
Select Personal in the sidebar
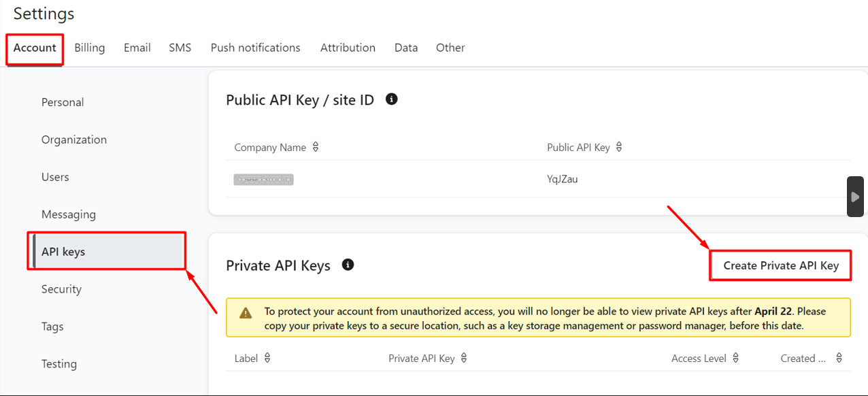[x=63, y=101]
